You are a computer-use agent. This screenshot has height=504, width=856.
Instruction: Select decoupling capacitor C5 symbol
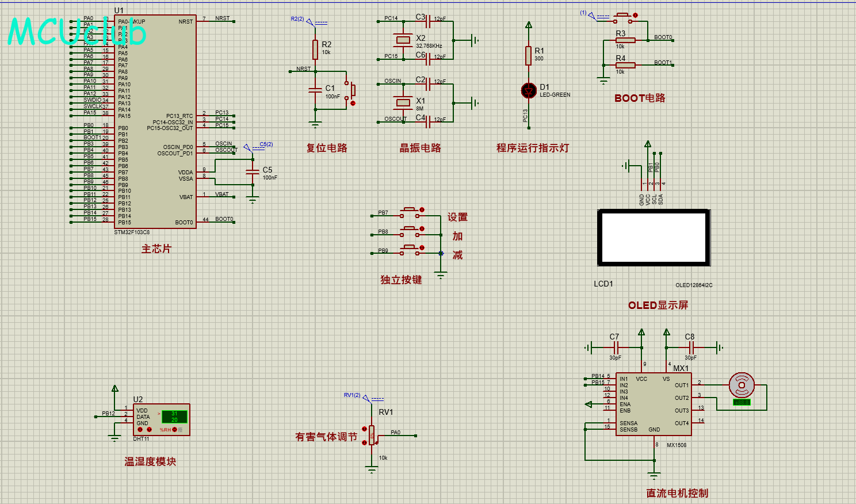click(253, 171)
